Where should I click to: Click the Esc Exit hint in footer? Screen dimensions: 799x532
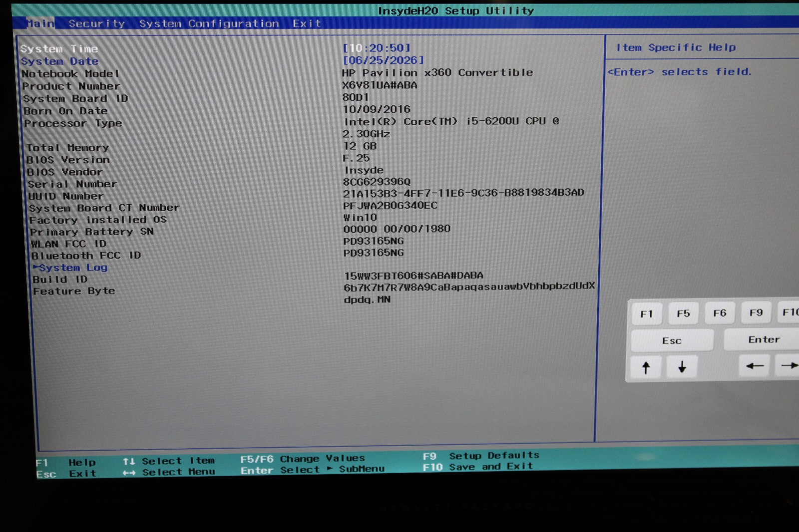66,474
